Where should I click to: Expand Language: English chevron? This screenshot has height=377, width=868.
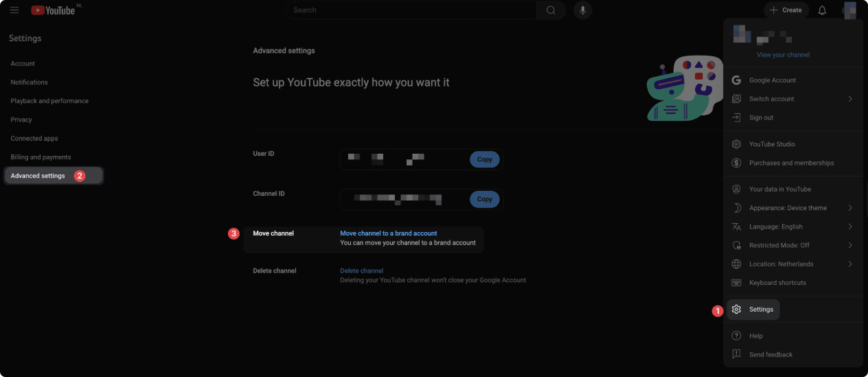click(850, 227)
